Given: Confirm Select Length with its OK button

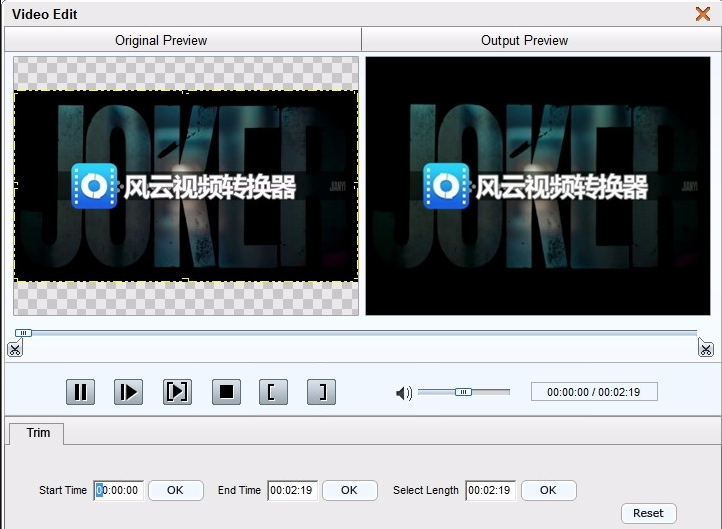Looking at the screenshot, I should [548, 490].
